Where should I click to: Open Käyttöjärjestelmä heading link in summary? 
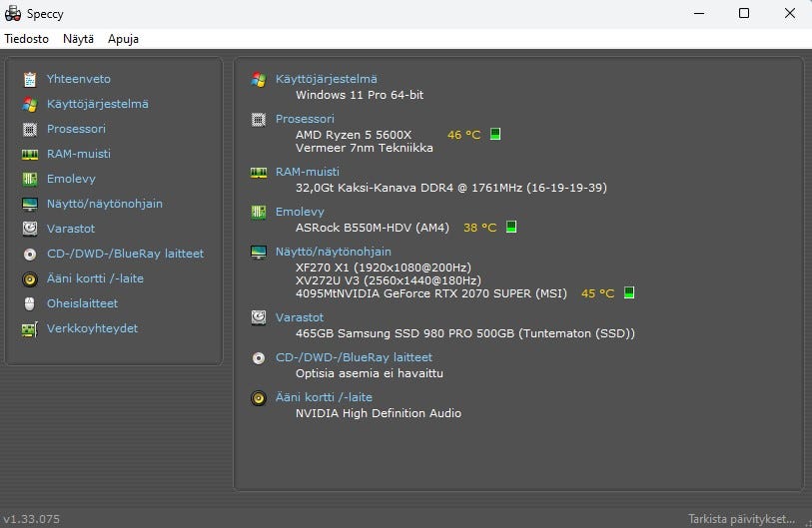pyautogui.click(x=327, y=79)
